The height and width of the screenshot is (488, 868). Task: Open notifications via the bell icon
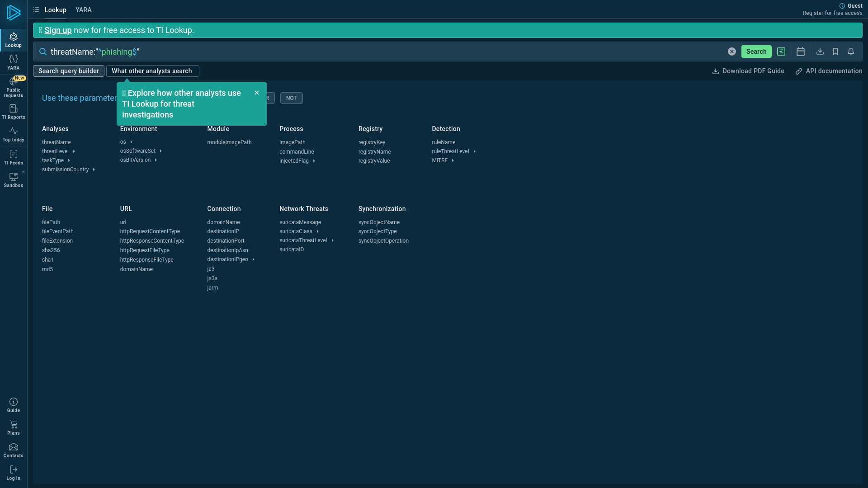[851, 52]
